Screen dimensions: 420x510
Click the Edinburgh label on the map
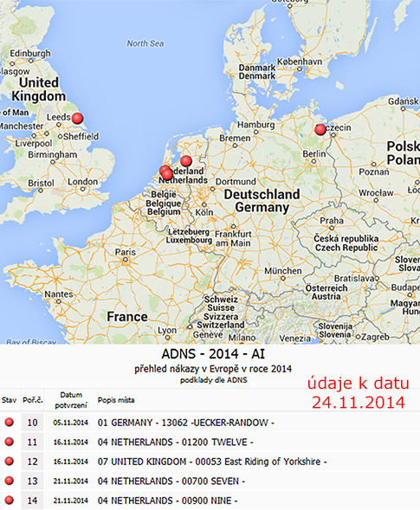coord(30,54)
